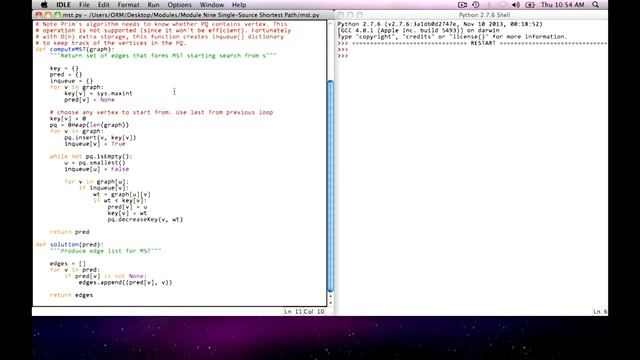640x360 pixels.
Task: Click the 'inqueue[v] = True' line
Action: click(x=95, y=144)
